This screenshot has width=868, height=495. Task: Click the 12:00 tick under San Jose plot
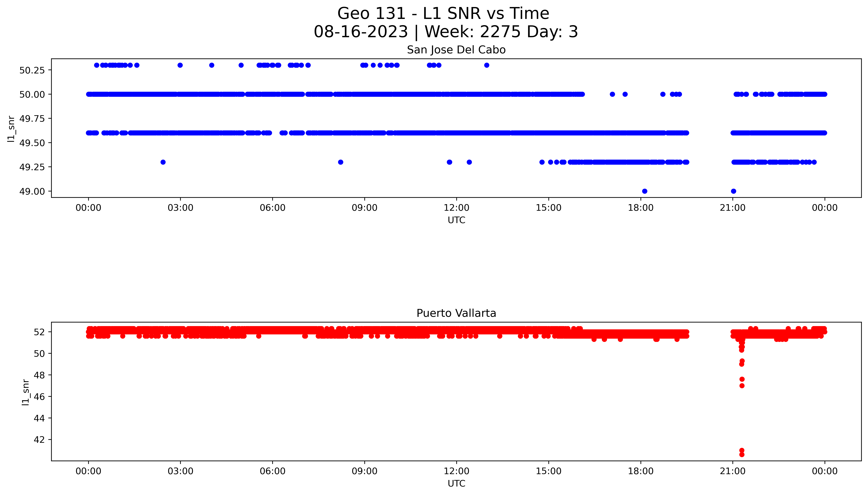click(x=456, y=208)
